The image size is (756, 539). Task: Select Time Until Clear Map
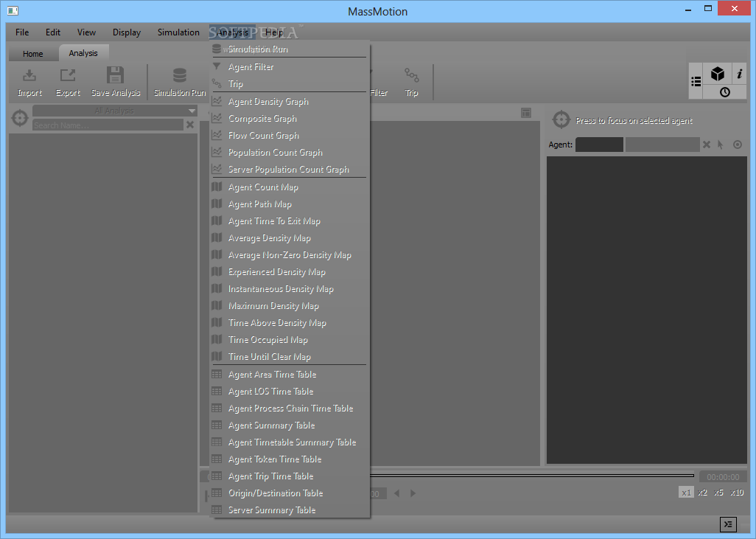pyautogui.click(x=290, y=356)
